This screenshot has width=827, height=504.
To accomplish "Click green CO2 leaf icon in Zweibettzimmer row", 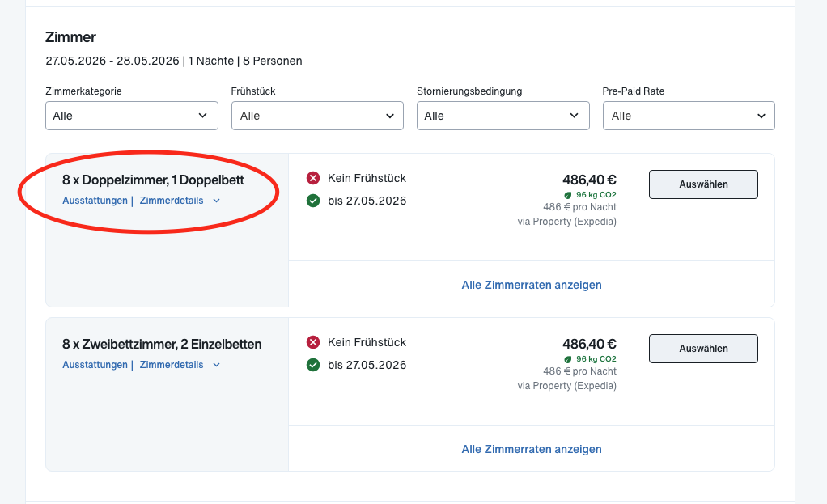I will point(568,359).
